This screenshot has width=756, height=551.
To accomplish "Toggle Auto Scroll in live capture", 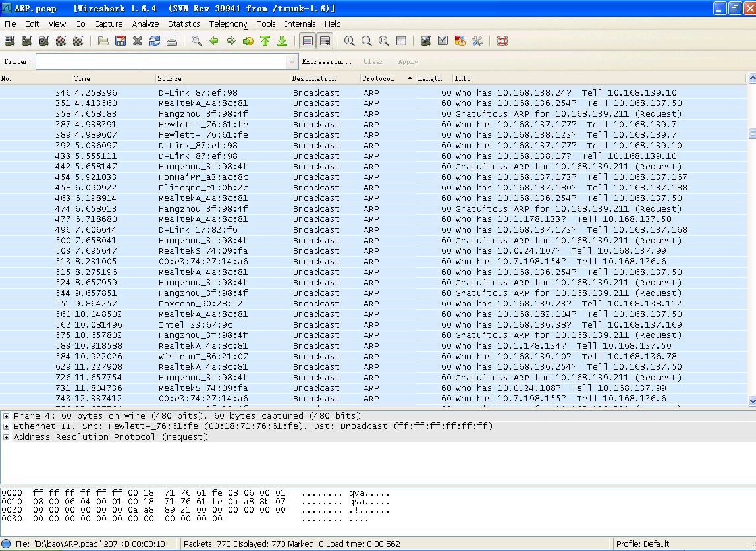I will [x=325, y=41].
